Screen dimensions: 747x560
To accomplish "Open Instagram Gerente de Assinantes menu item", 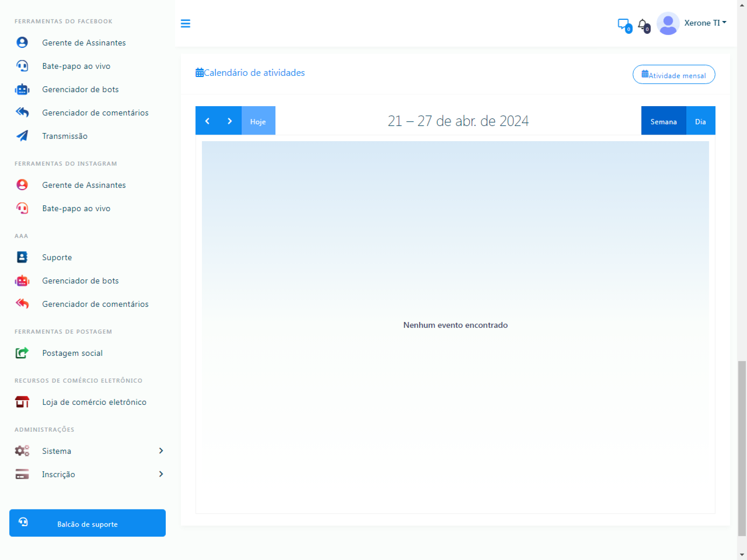I will point(84,185).
